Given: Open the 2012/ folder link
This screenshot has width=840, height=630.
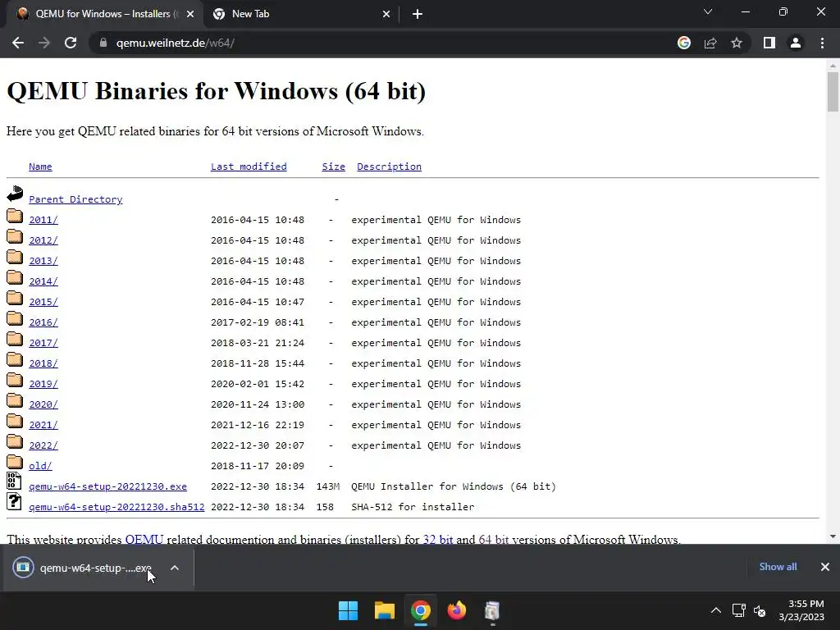Looking at the screenshot, I should 43,240.
